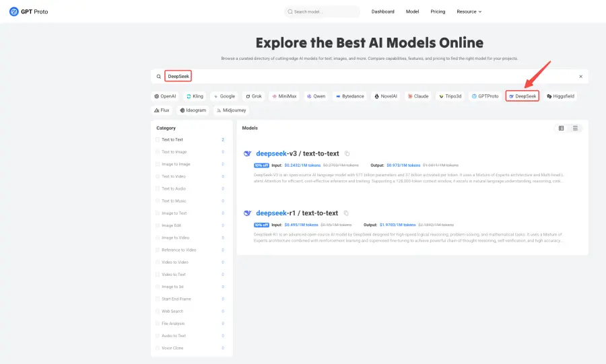The height and width of the screenshot is (364, 606).
Task: Check the Image Edit category
Action: point(158,225)
